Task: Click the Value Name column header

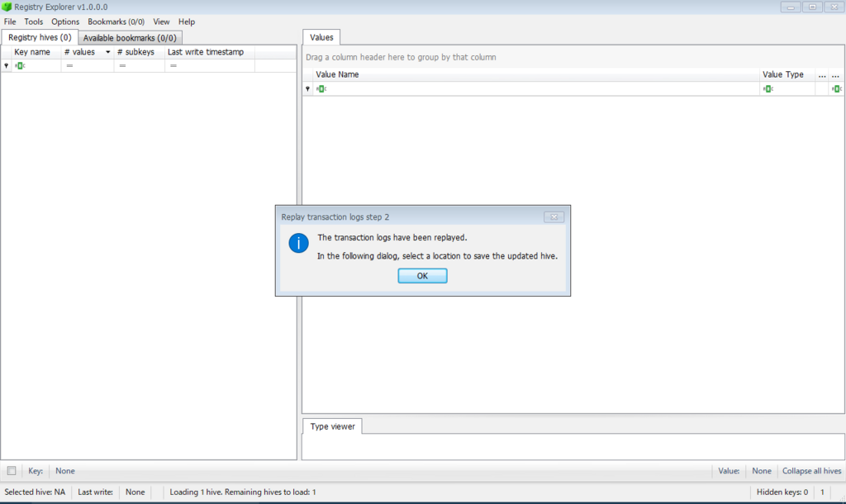Action: tap(536, 74)
